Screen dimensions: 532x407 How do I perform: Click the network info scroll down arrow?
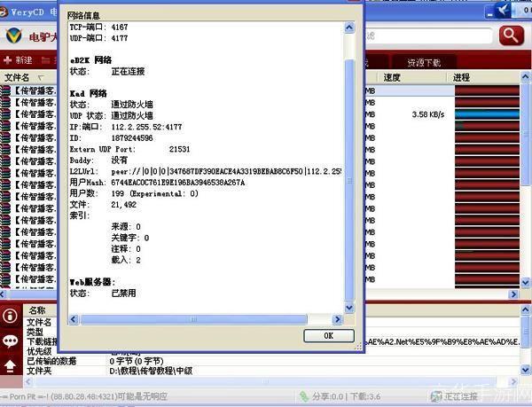349,308
